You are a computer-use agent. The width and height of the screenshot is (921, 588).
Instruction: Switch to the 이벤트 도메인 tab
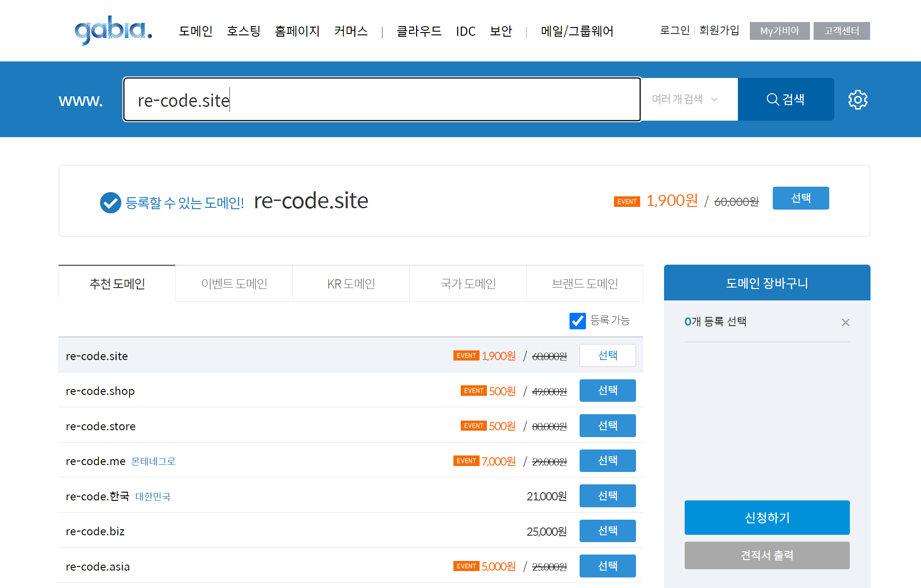pyautogui.click(x=234, y=284)
